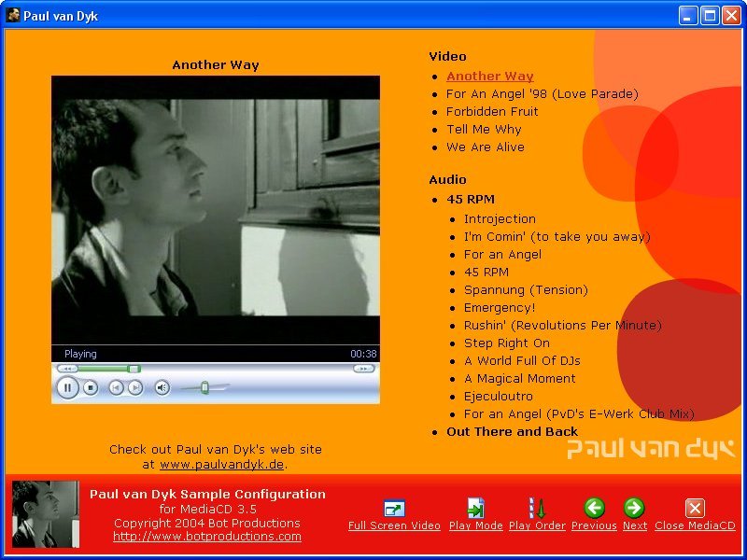The width and height of the screenshot is (747, 560).
Task: Click the next track media button
Action: [x=135, y=388]
